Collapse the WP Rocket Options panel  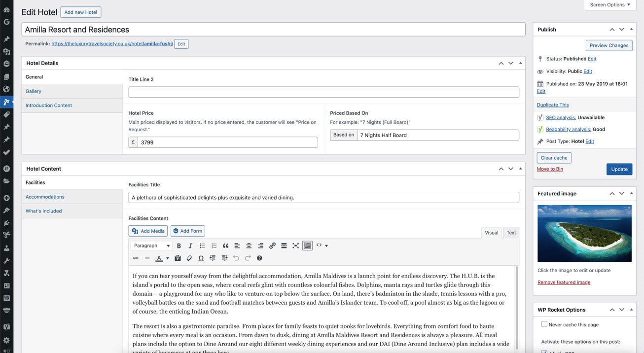(631, 310)
